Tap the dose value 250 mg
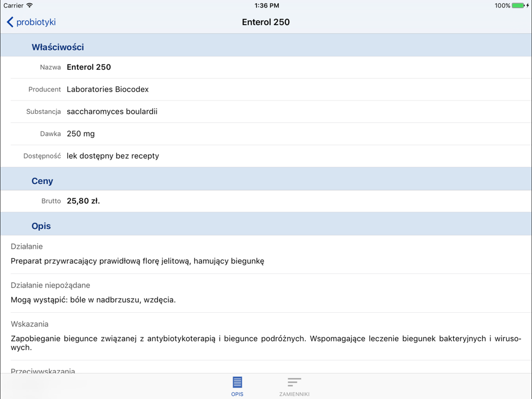Viewport: 532px width, 399px height. (x=81, y=134)
